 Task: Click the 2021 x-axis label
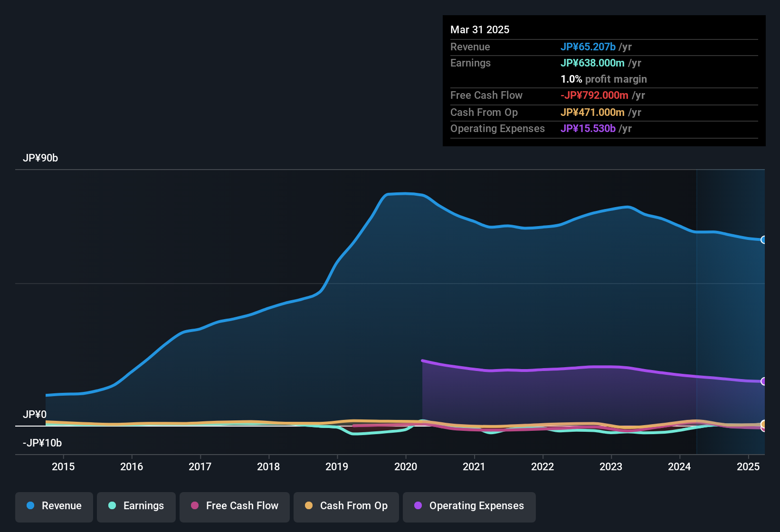pyautogui.click(x=474, y=466)
